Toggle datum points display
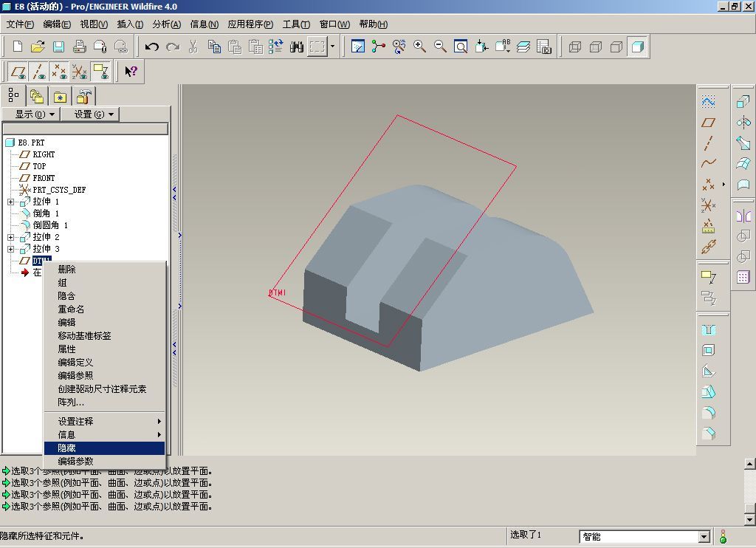The height and width of the screenshot is (548, 756). tap(59, 72)
